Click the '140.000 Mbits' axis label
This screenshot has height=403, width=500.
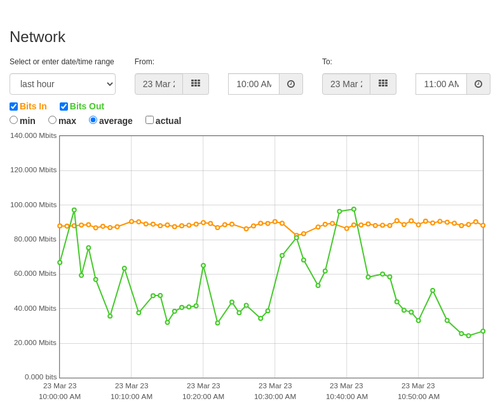tap(33, 136)
